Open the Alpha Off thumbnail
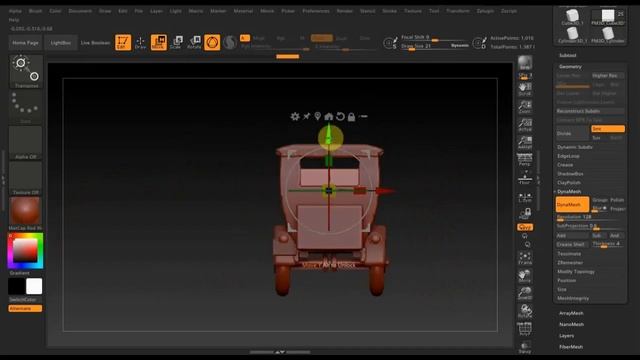Screen dimensions: 640x360 25,142
